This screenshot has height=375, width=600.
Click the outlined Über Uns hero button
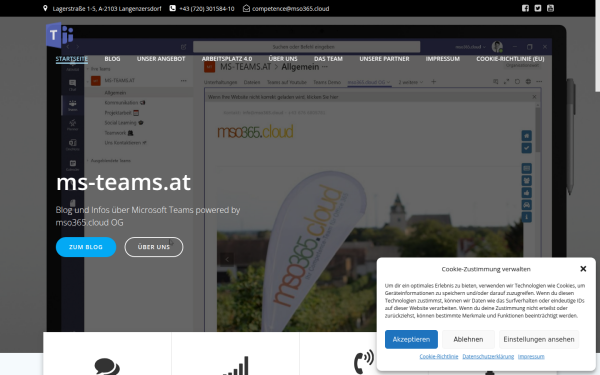[153, 247]
